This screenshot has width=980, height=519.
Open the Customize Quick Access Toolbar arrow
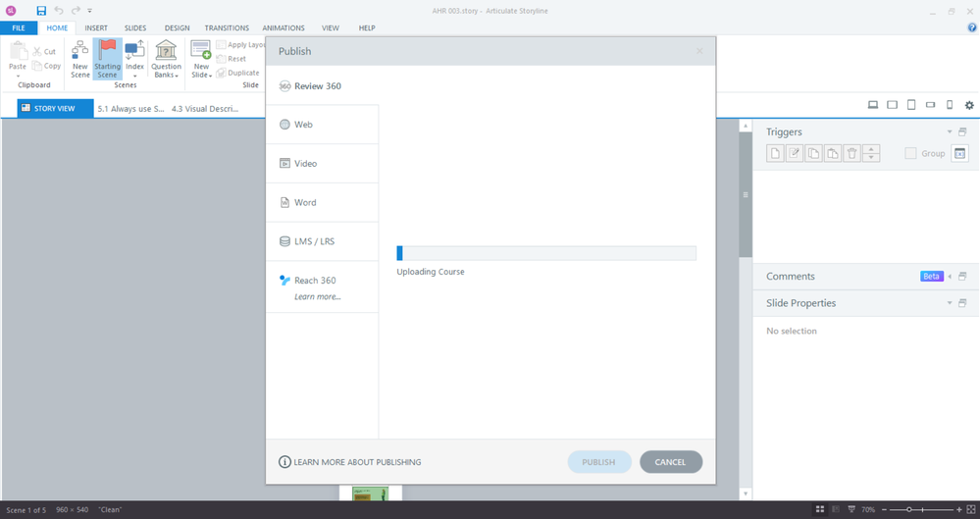point(90,11)
